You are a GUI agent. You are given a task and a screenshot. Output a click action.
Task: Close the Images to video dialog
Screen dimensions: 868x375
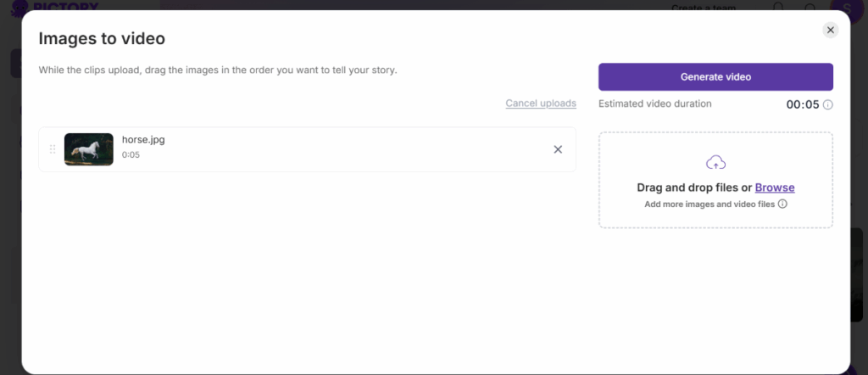(x=831, y=30)
